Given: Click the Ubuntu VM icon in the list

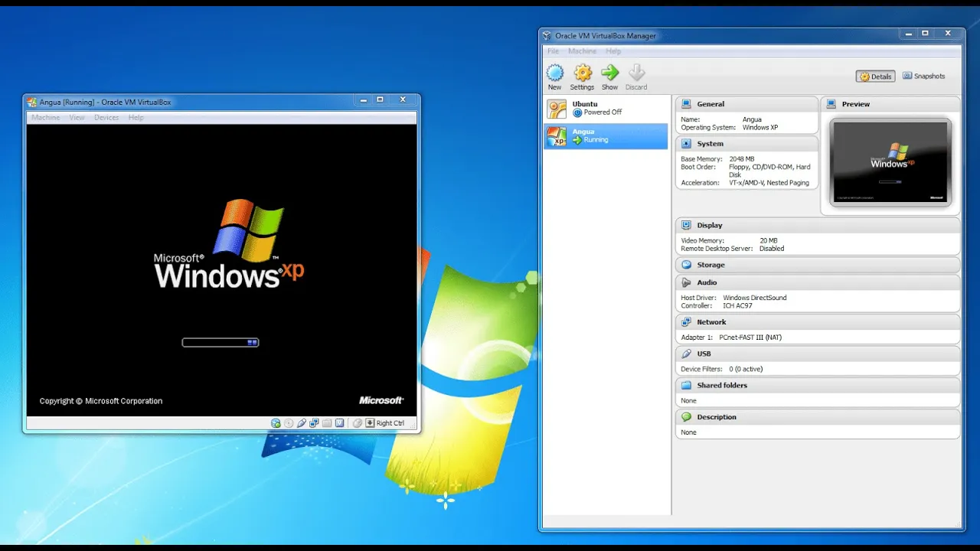Looking at the screenshot, I should click(x=557, y=109).
